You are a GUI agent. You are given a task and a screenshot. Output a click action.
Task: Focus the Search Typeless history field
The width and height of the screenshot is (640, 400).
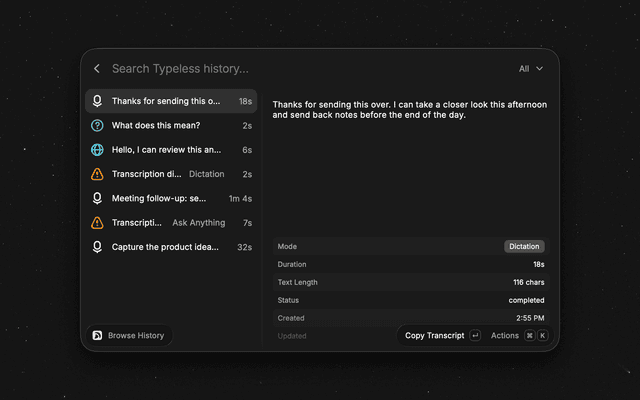tap(180, 69)
